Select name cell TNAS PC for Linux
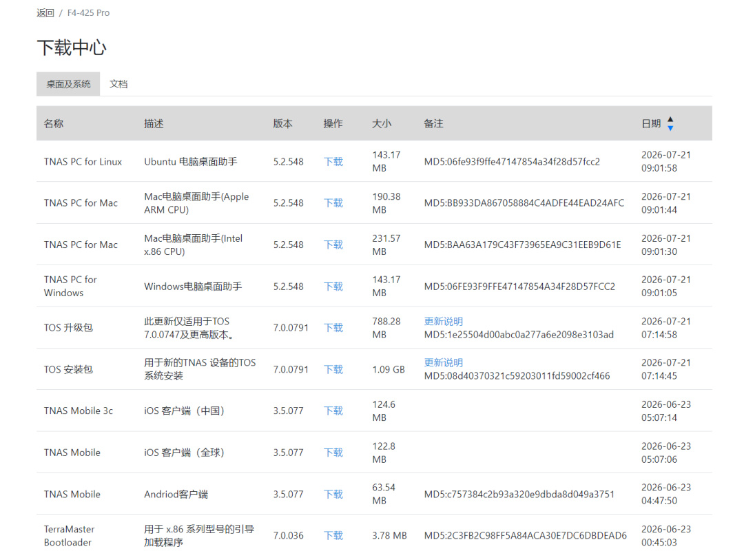This screenshot has height=560, width=744. 83,162
